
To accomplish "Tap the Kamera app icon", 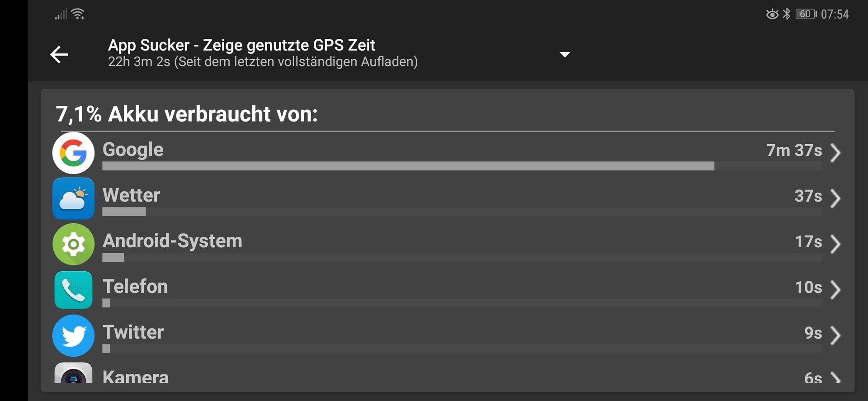I will click(x=73, y=373).
